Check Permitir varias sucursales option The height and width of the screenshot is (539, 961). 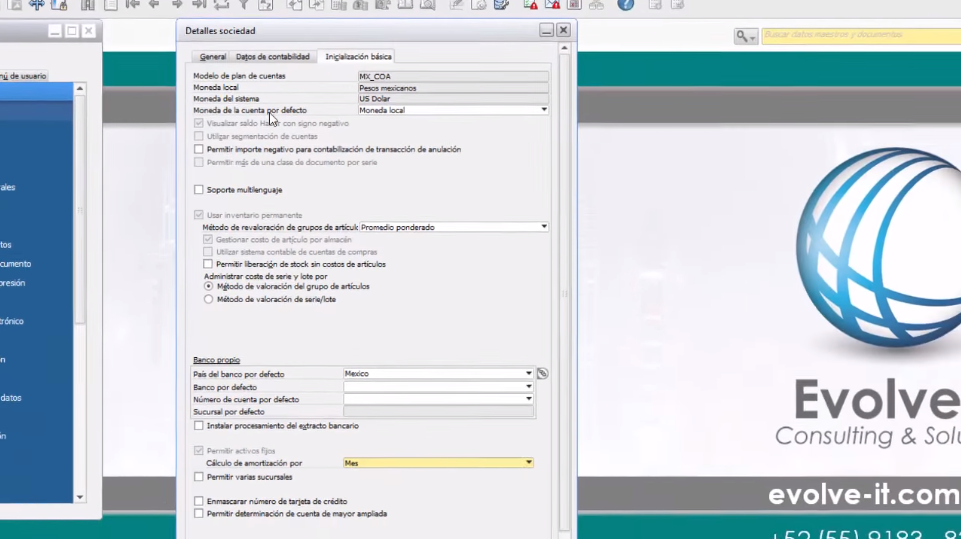pyautogui.click(x=199, y=477)
